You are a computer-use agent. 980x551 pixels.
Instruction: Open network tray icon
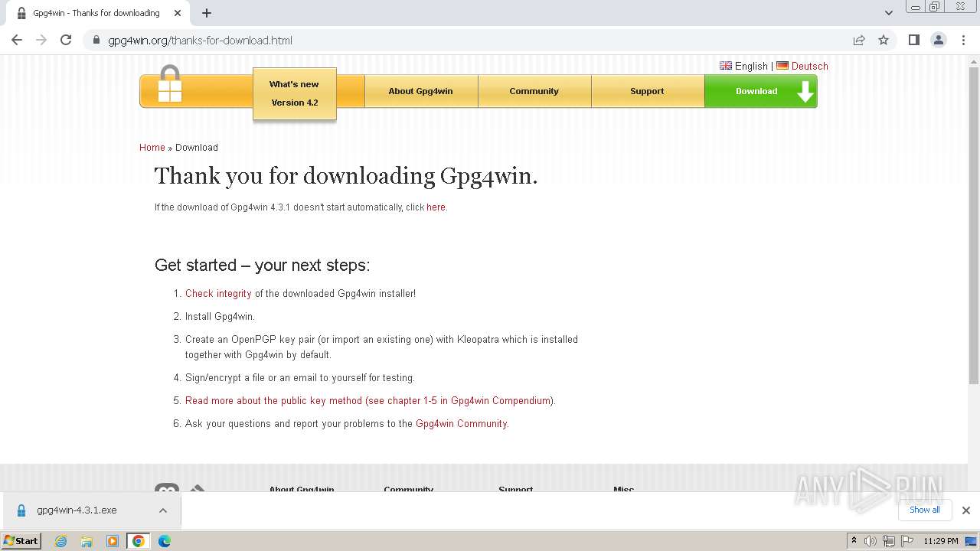coord(888,541)
